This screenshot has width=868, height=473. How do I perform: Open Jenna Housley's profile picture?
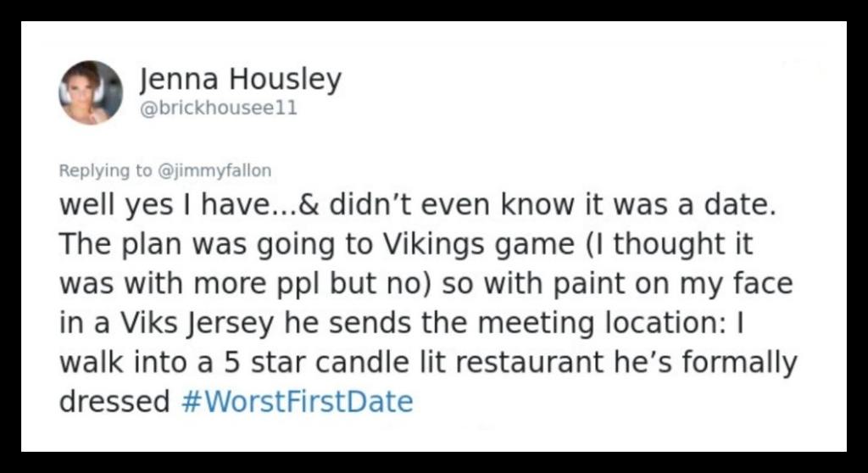click(x=91, y=92)
